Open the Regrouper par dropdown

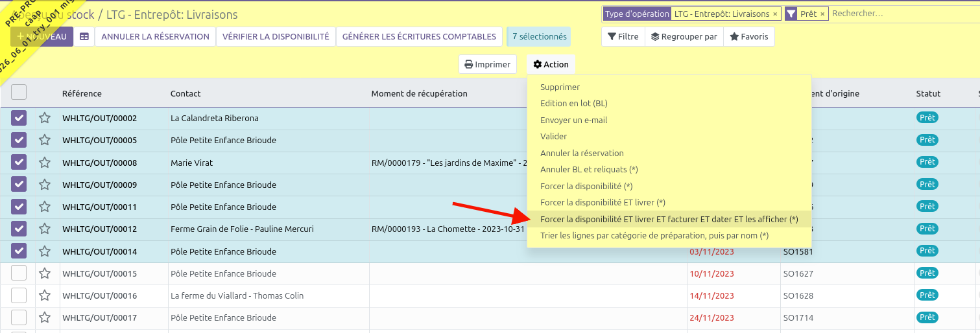[684, 37]
